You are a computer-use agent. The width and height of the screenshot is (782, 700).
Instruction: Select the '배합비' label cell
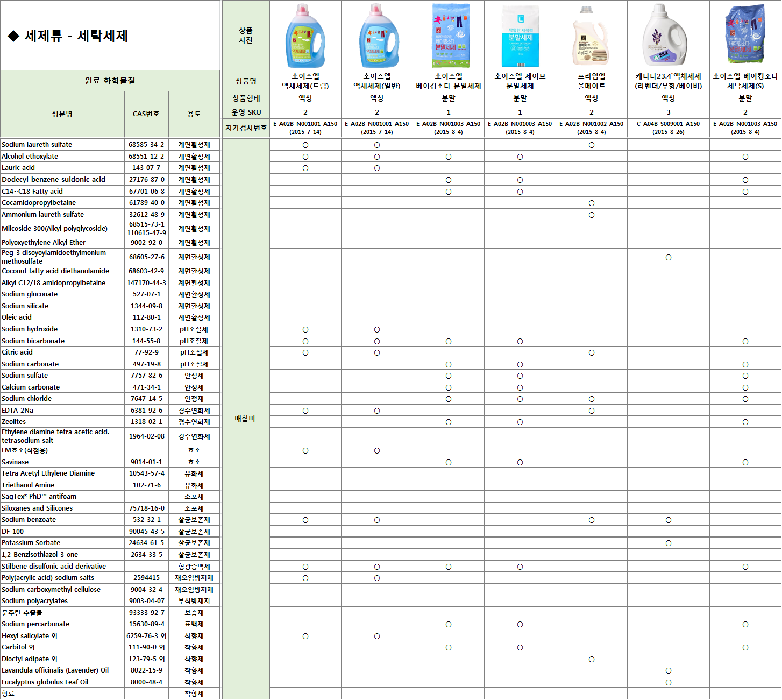(x=245, y=419)
